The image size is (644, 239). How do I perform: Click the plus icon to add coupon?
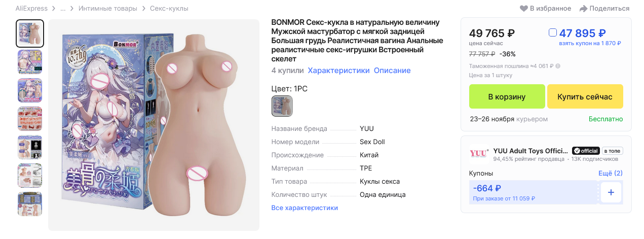click(611, 192)
